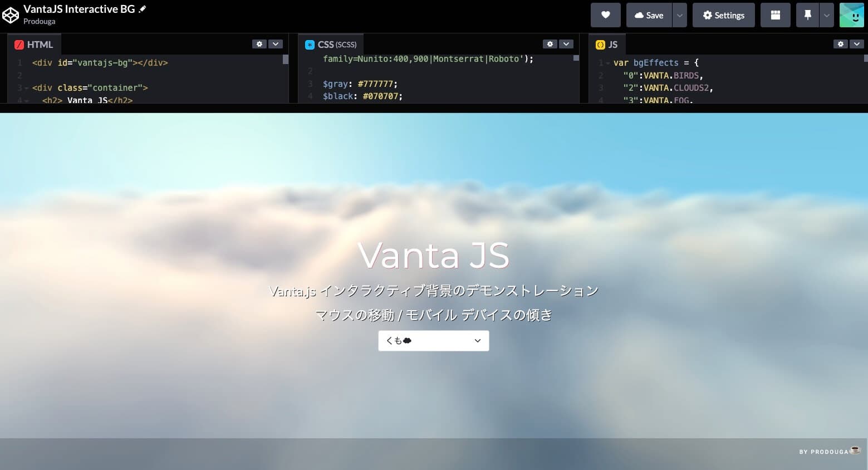Click the Prodouga author name
The width and height of the screenshot is (868, 470).
(x=39, y=21)
